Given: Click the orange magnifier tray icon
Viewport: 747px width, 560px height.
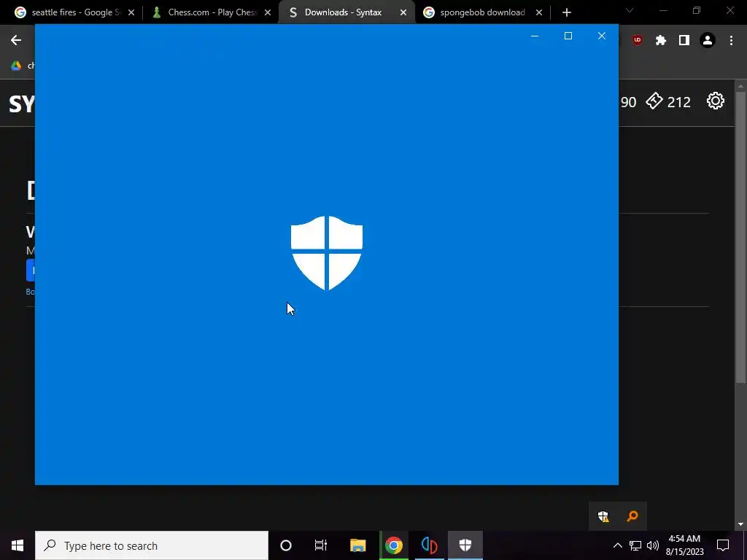Looking at the screenshot, I should [x=632, y=516].
